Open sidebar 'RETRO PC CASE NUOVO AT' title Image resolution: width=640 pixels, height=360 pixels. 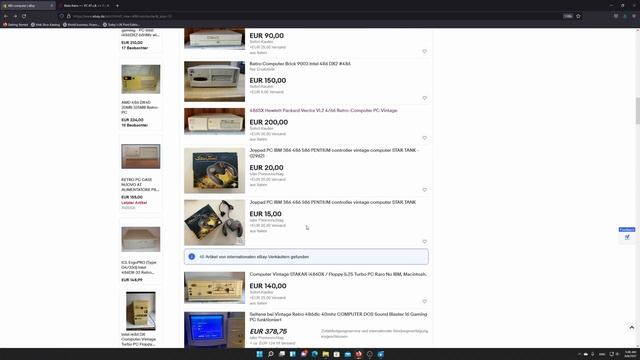140,184
